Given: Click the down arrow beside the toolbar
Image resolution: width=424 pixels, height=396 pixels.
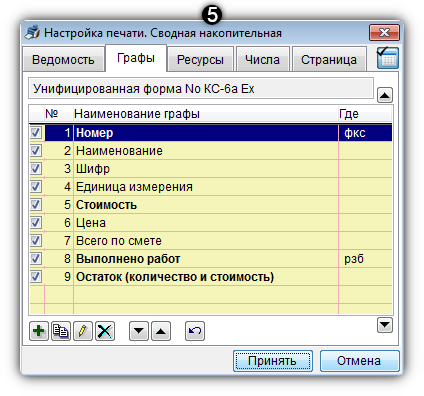Looking at the screenshot, I should [x=385, y=325].
